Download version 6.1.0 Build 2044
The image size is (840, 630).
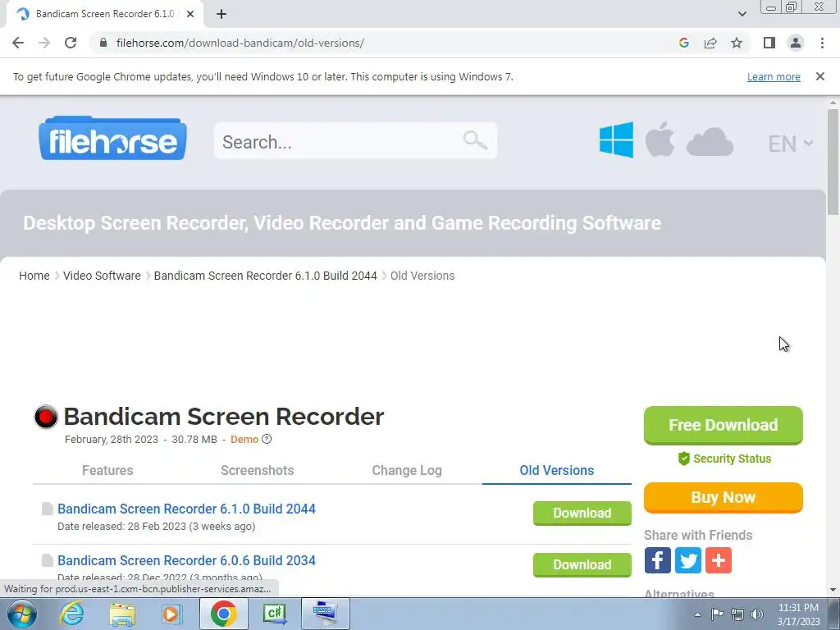[x=582, y=514]
